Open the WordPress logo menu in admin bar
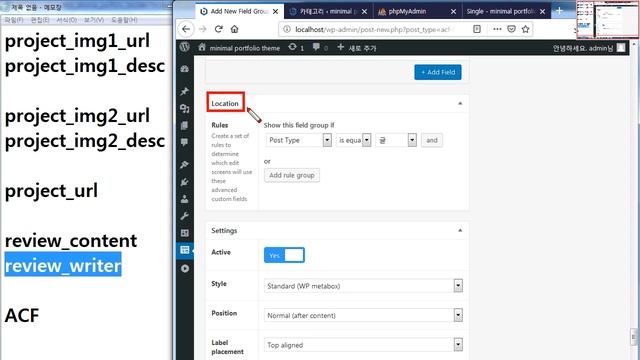The height and width of the screenshot is (360, 640). click(x=184, y=47)
